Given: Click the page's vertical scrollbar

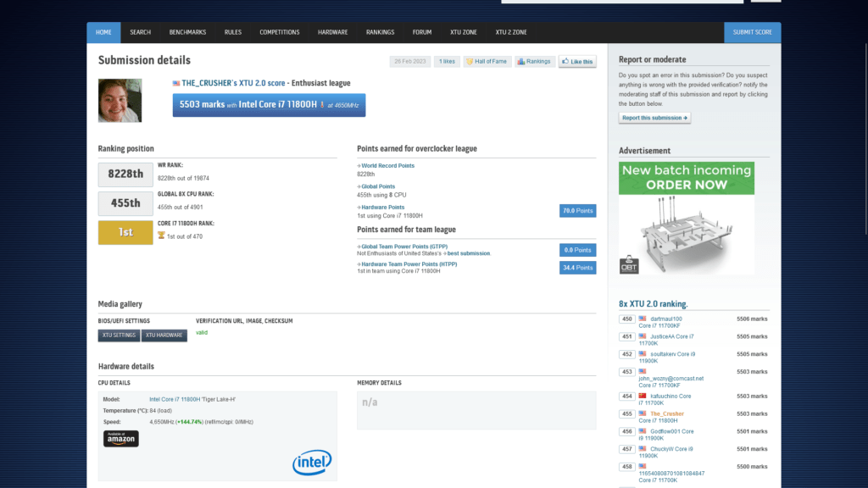Looking at the screenshot, I should click(865, 138).
